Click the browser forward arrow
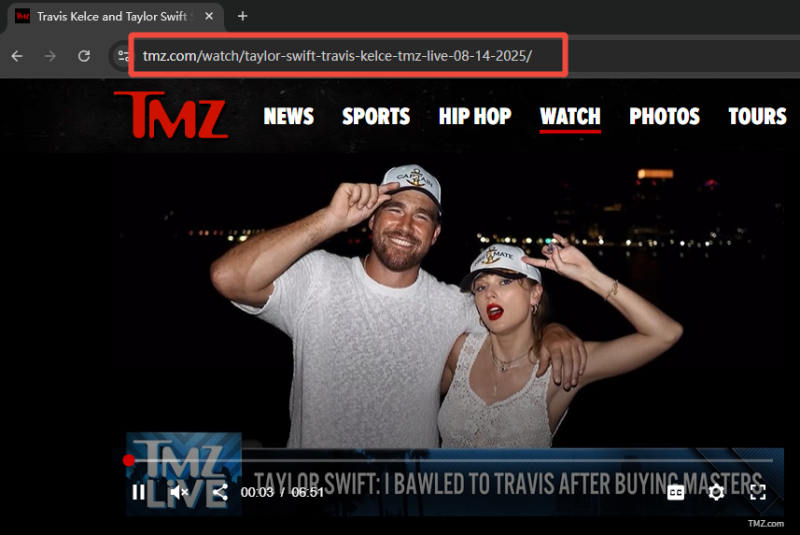Screen dimensions: 800x535 click(x=50, y=56)
